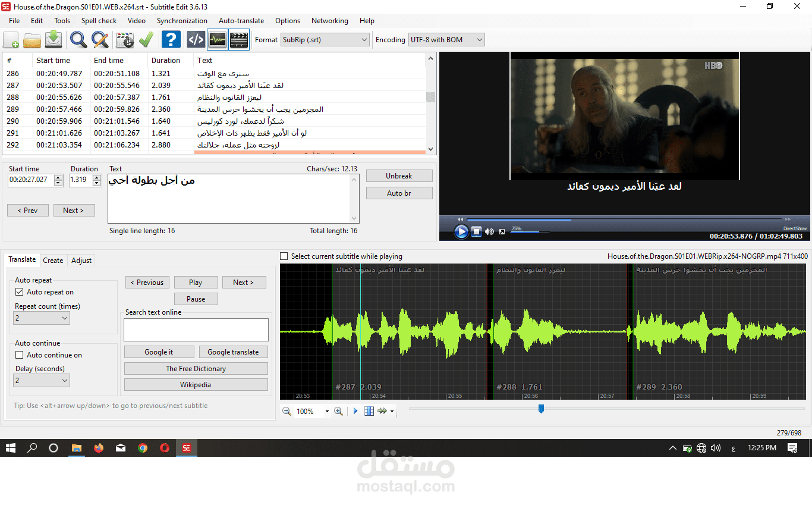Click The Free Dictionary button

196,369
